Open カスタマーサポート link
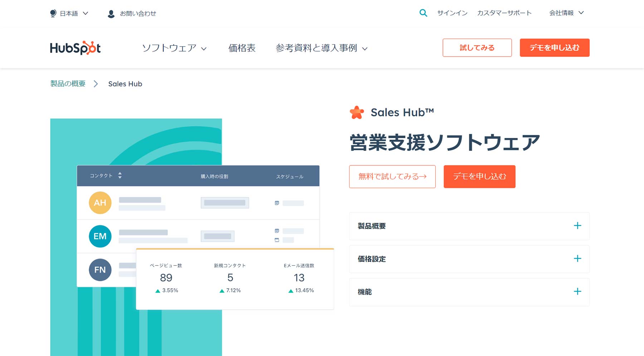Image resolution: width=644 pixels, height=356 pixels. (x=504, y=13)
